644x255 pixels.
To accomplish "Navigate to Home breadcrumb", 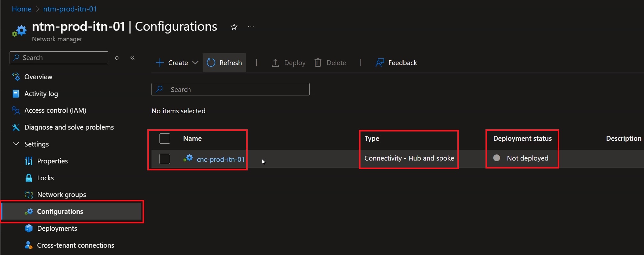I will coord(22,9).
